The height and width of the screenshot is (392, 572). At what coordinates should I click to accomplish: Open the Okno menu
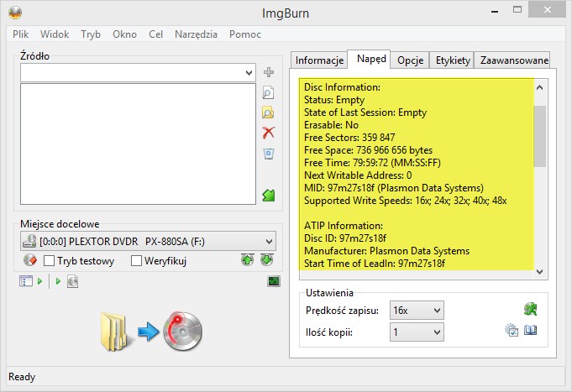tap(125, 34)
